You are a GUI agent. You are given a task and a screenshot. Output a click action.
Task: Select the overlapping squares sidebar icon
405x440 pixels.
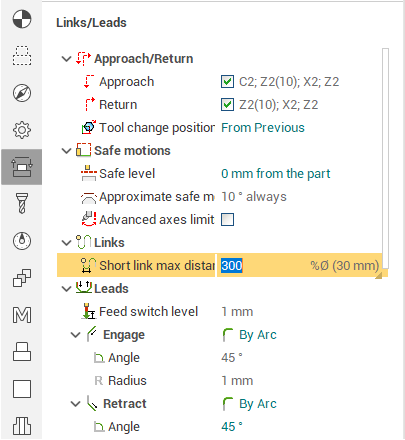[x=22, y=278]
